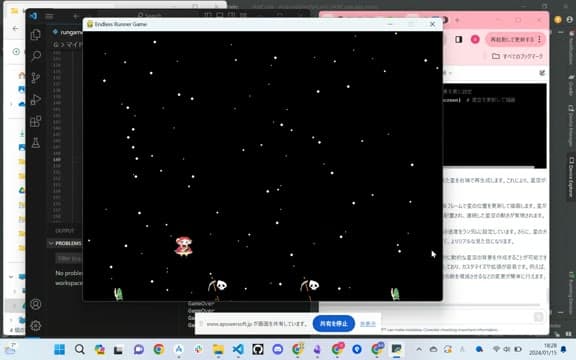Open Device Explorer tool window in Android Studio

[571, 177]
